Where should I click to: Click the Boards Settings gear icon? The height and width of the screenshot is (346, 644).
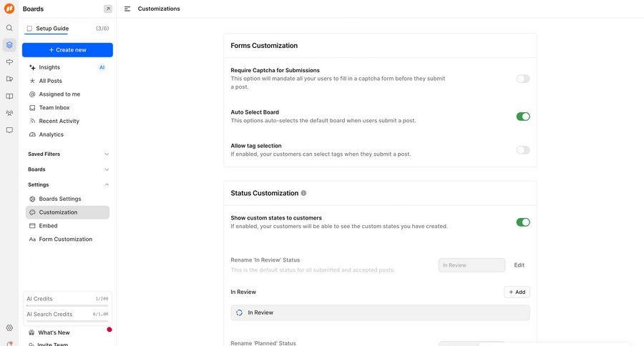point(32,199)
